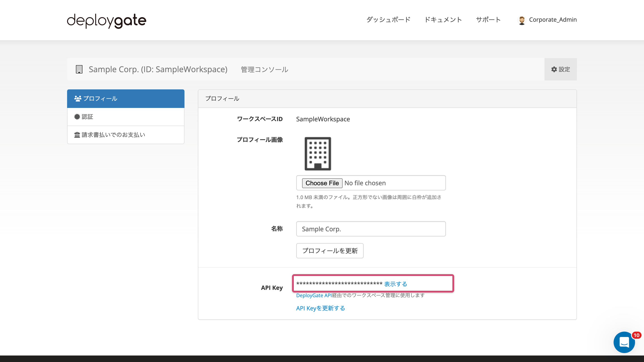Open the Intercom chat bubble
Screen dimensions: 644x362
coord(624,343)
